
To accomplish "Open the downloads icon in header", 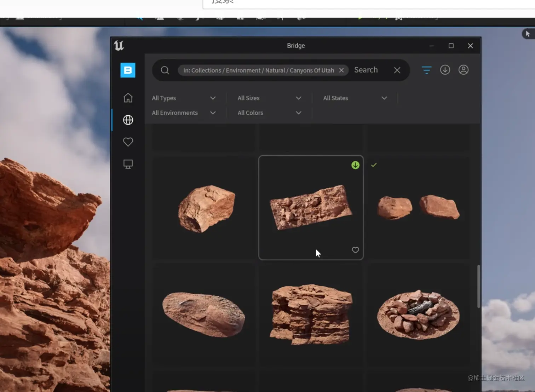I will (x=445, y=70).
